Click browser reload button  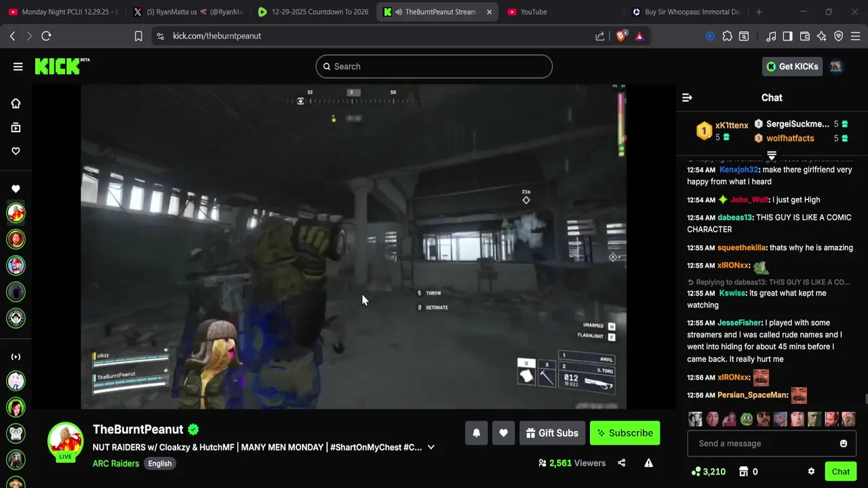click(x=46, y=36)
